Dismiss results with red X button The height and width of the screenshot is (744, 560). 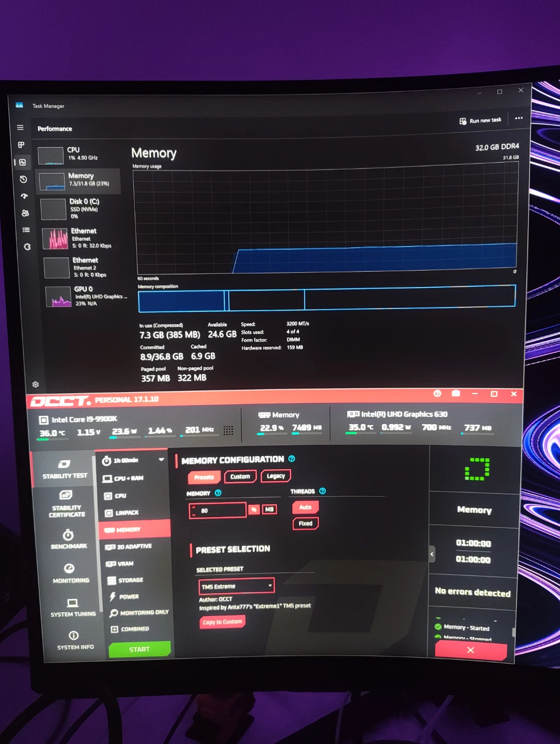click(x=471, y=650)
